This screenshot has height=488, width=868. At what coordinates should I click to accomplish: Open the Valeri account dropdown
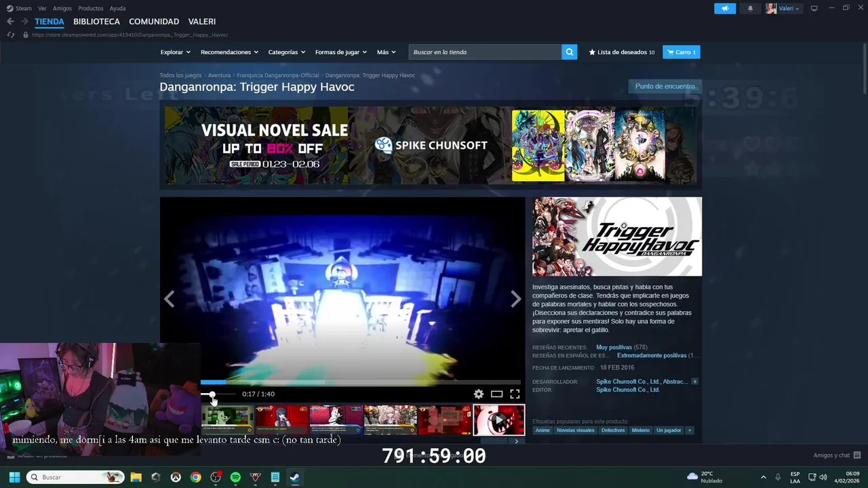pyautogui.click(x=783, y=9)
